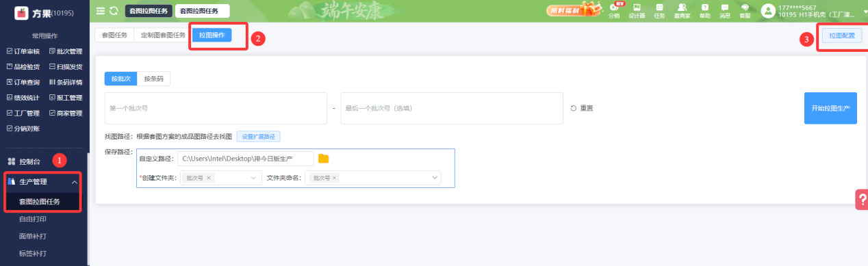Open 自由打印 in sidebar menu
868x266 pixels.
(x=33, y=220)
